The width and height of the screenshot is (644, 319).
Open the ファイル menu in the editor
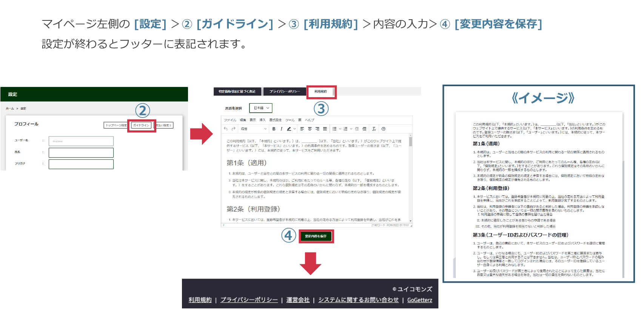coord(230,120)
